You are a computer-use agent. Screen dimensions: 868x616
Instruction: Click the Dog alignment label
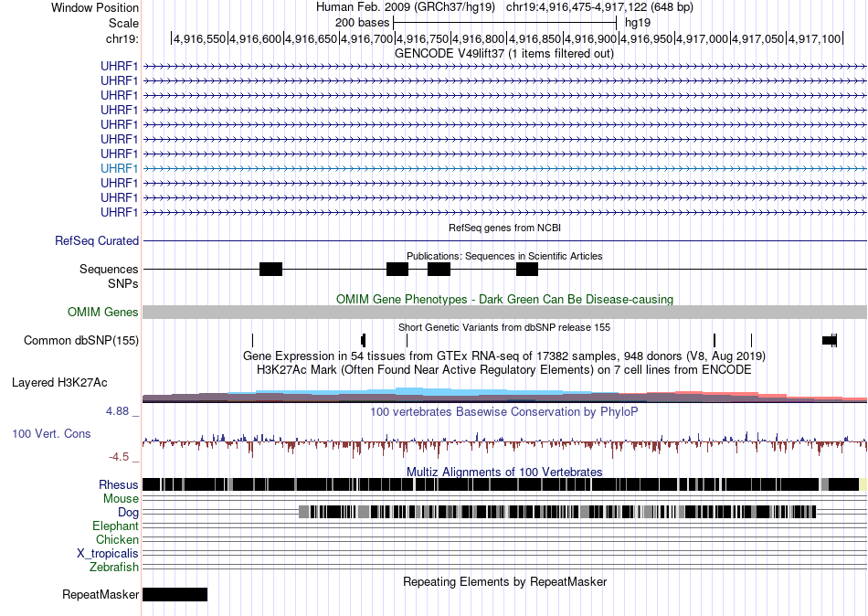pyautogui.click(x=128, y=512)
